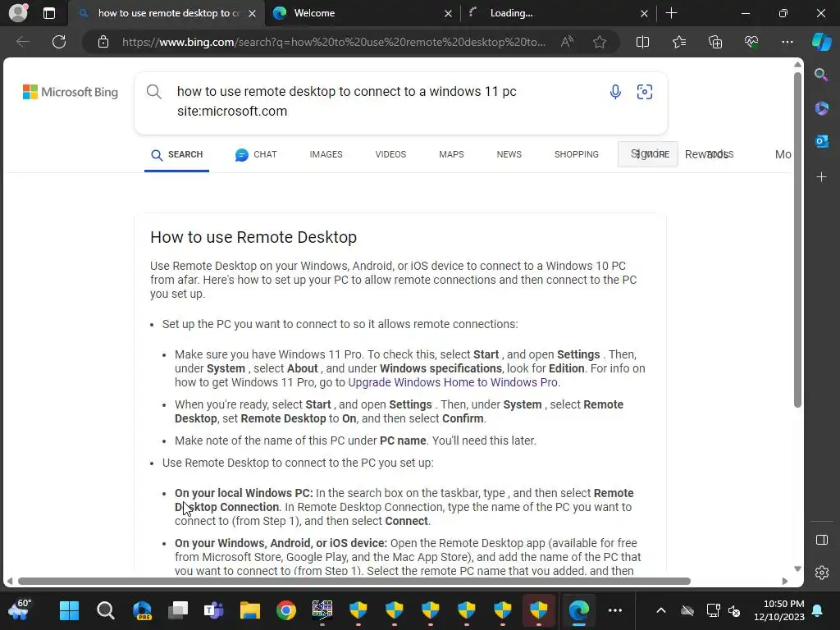Click the vertical page scrollbar thumb
The height and width of the screenshot is (630, 840).
click(797, 239)
